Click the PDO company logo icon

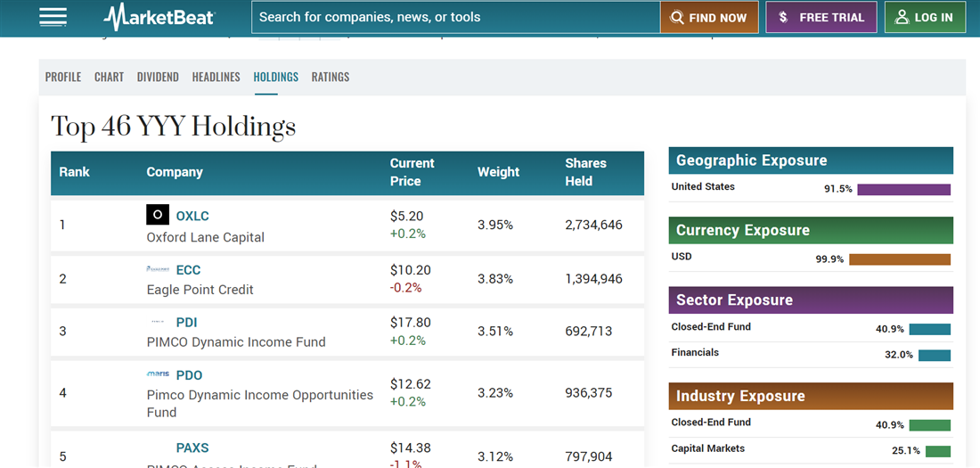(x=158, y=374)
